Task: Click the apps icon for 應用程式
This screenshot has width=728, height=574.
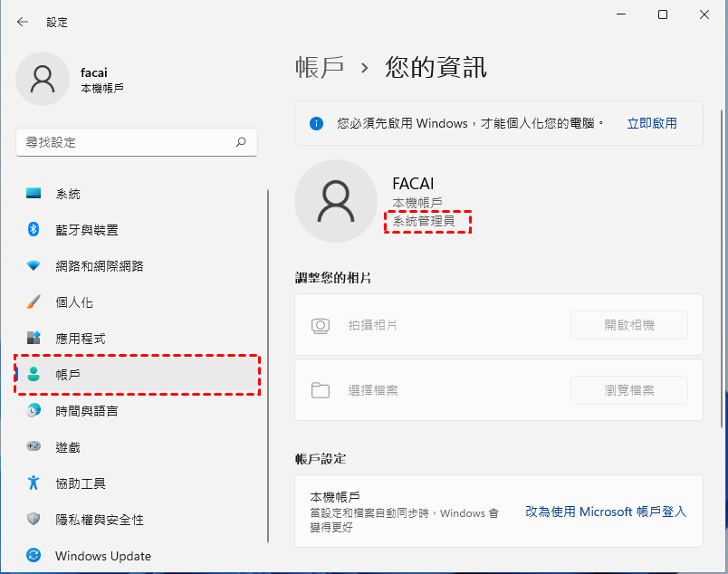Action: click(x=34, y=338)
